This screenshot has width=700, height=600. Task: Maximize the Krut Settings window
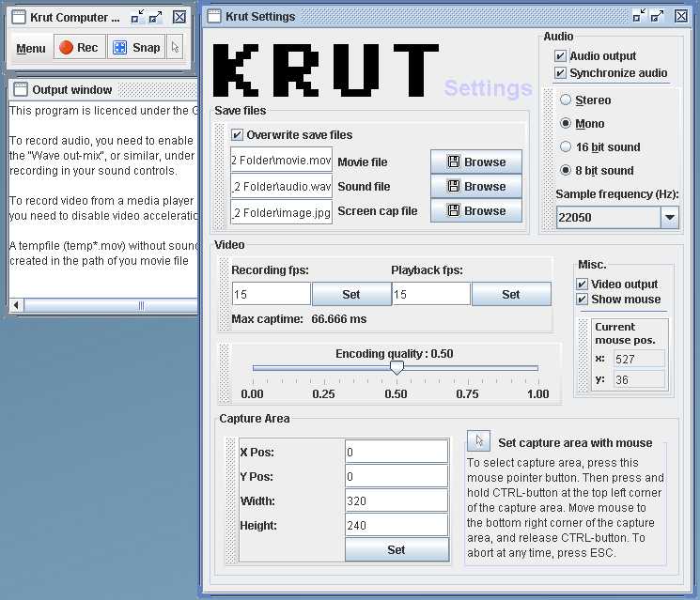coord(657,16)
